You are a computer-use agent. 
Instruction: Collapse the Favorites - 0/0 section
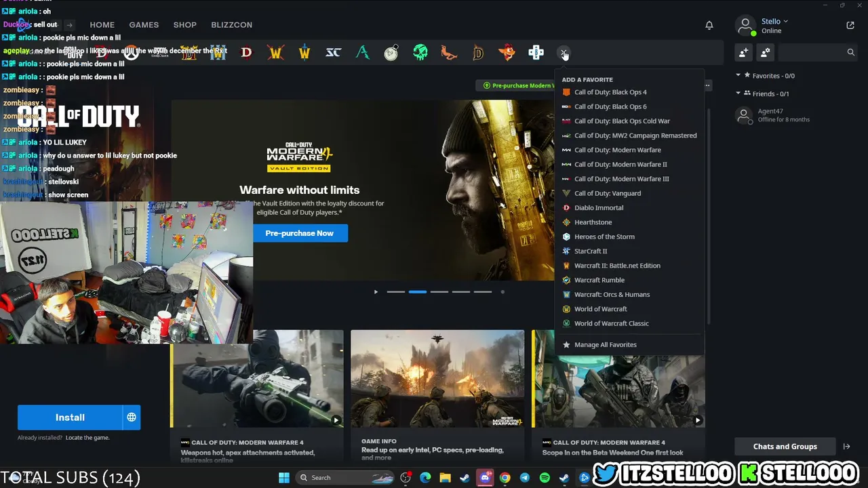click(738, 76)
